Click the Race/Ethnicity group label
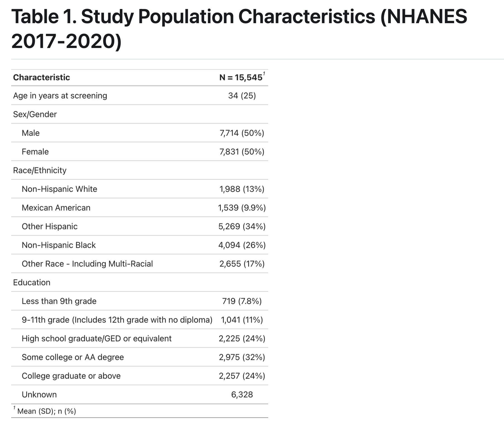The image size is (504, 428). click(40, 170)
